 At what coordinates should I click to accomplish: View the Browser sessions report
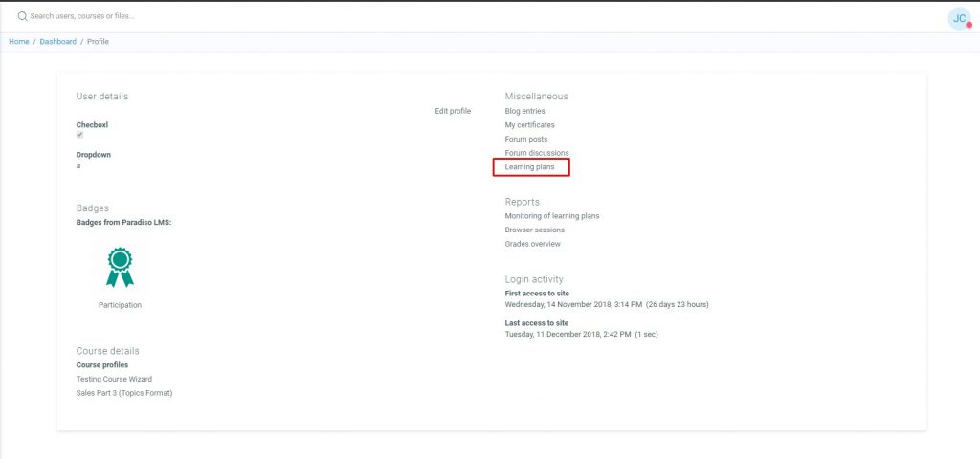coord(534,230)
